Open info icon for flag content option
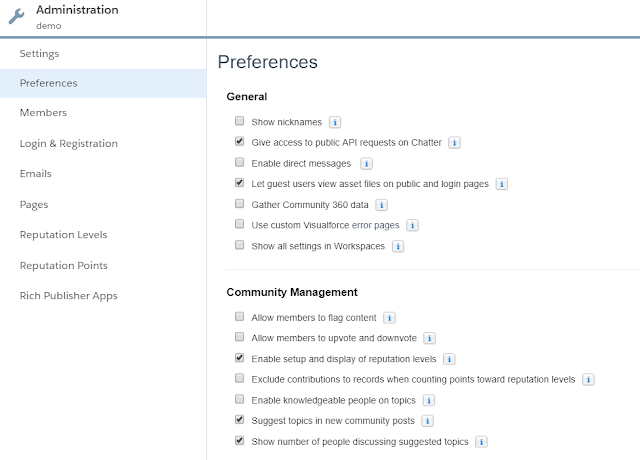The width and height of the screenshot is (640, 460). pos(389,317)
